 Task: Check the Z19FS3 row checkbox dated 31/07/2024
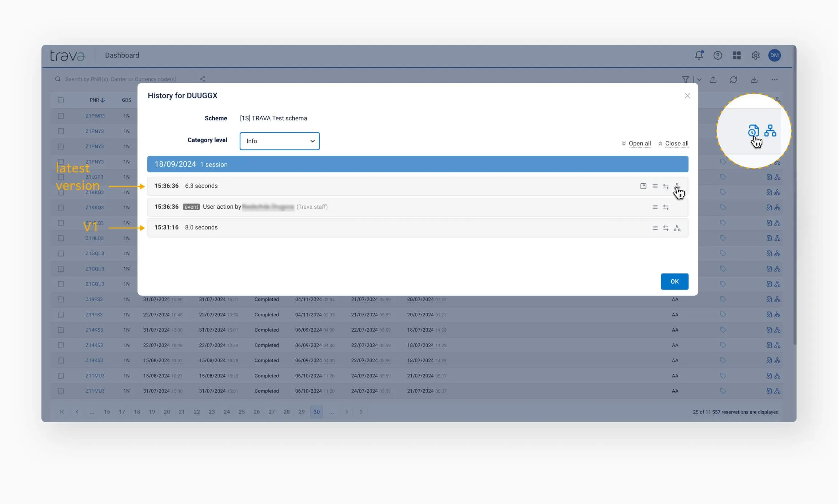coord(61,299)
